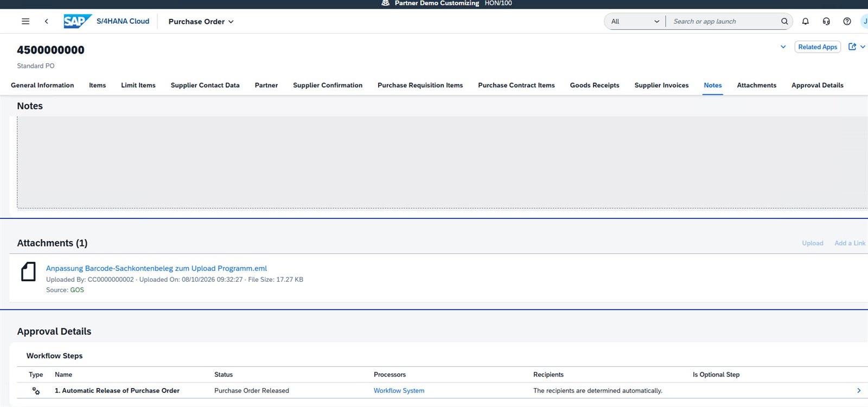Click the workflow step gears icon
The width and height of the screenshot is (868, 407).
(x=36, y=391)
